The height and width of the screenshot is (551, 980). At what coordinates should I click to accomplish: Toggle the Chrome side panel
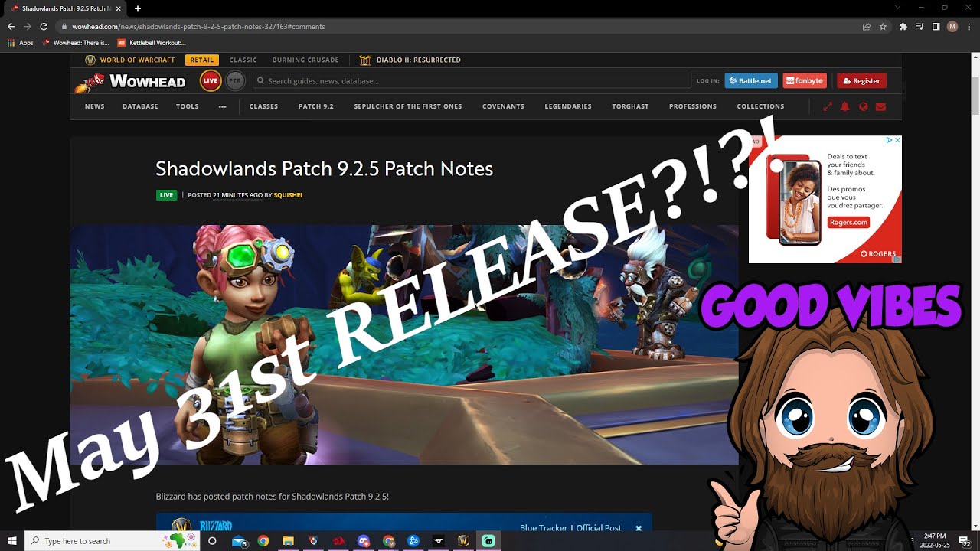(936, 26)
